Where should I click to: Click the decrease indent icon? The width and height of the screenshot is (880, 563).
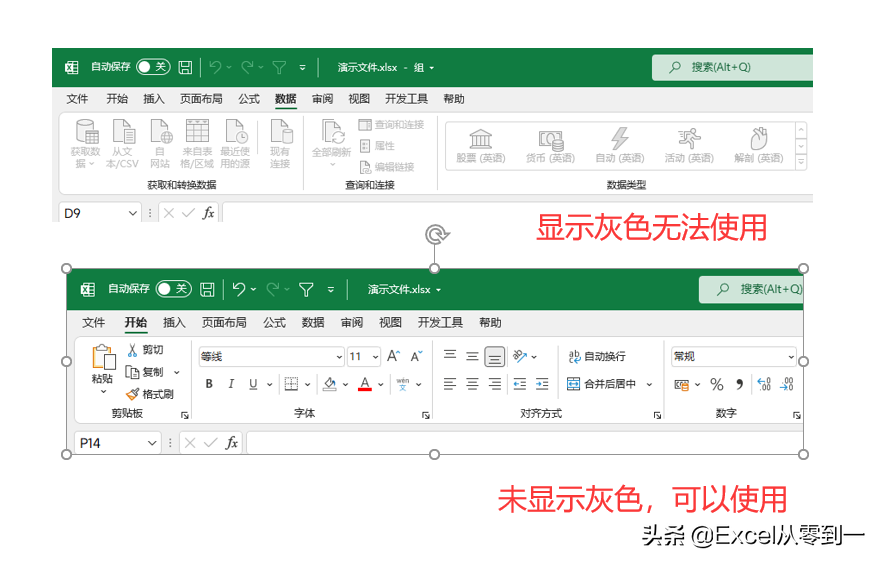pyautogui.click(x=520, y=384)
